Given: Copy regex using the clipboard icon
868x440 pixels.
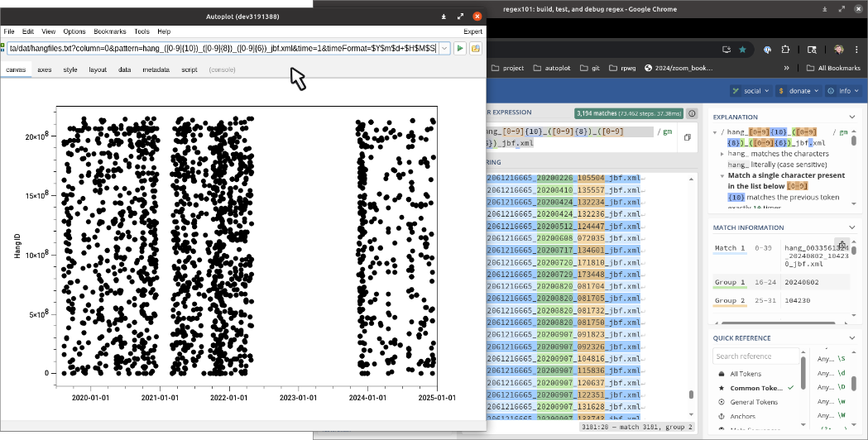Looking at the screenshot, I should pyautogui.click(x=688, y=137).
